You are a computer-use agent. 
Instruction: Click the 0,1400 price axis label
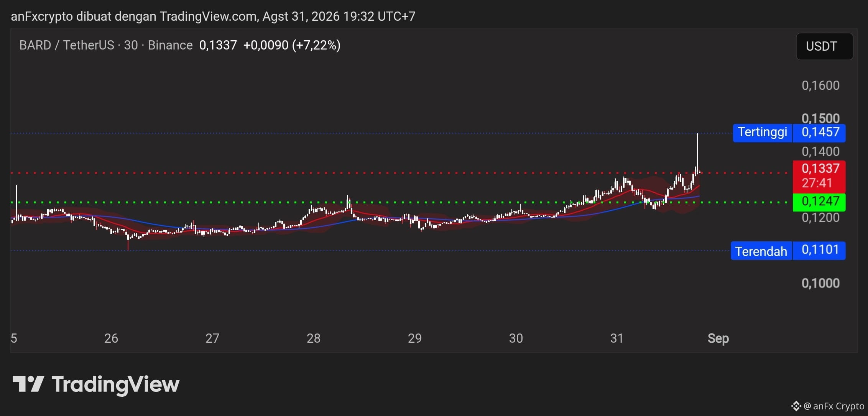pyautogui.click(x=820, y=152)
